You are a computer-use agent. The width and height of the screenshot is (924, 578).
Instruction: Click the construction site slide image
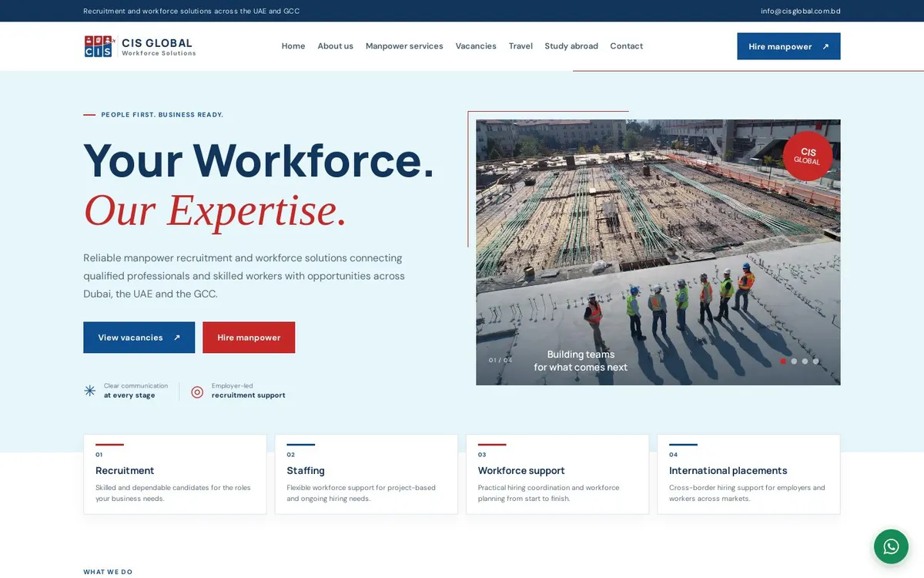click(658, 252)
